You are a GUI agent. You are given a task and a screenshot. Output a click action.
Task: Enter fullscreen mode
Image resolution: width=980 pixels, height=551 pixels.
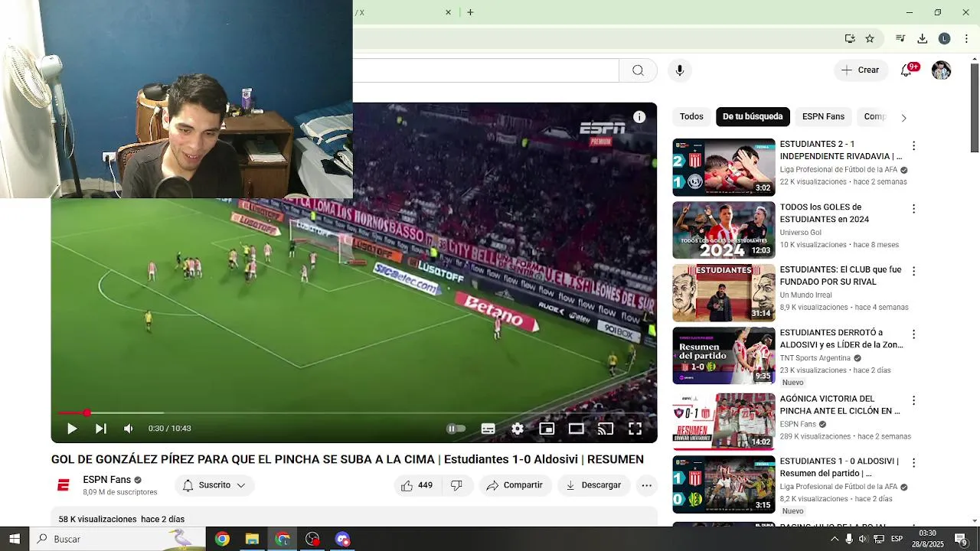click(635, 429)
